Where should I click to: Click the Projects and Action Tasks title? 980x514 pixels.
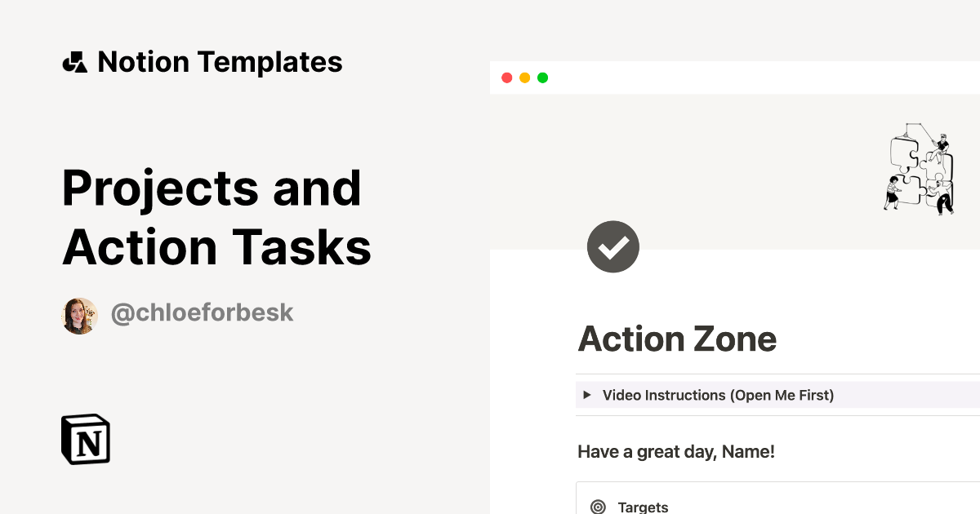(x=216, y=216)
